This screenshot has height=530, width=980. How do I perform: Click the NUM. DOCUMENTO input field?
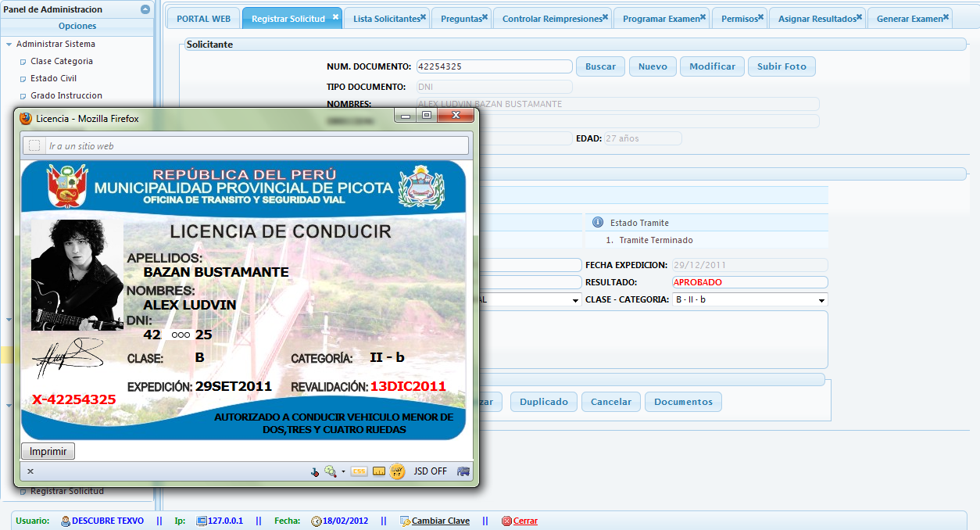pyautogui.click(x=493, y=66)
